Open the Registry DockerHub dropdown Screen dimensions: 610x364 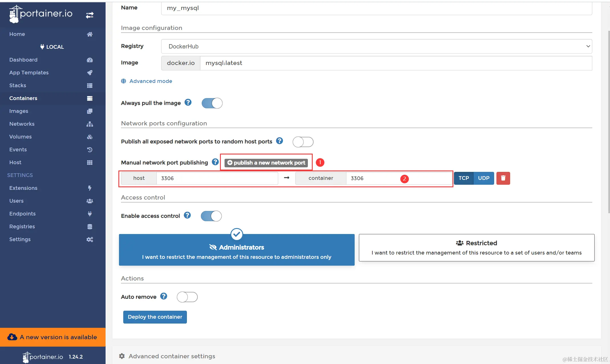[x=376, y=46]
